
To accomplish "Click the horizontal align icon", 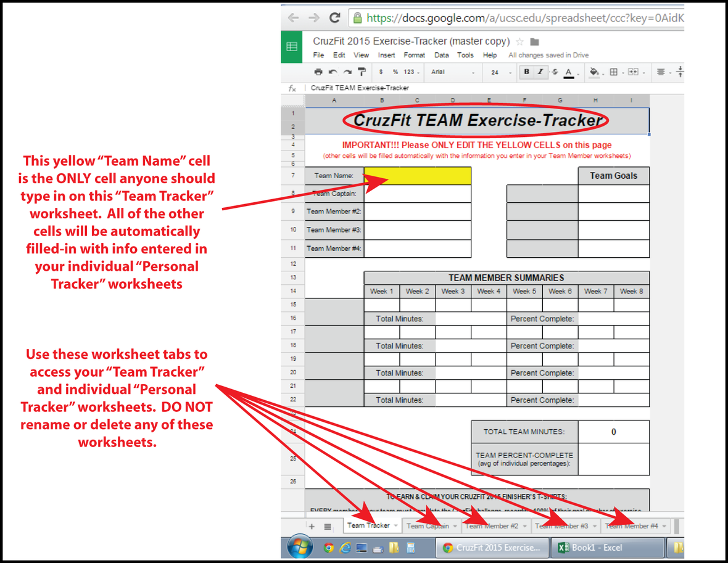I will point(661,72).
